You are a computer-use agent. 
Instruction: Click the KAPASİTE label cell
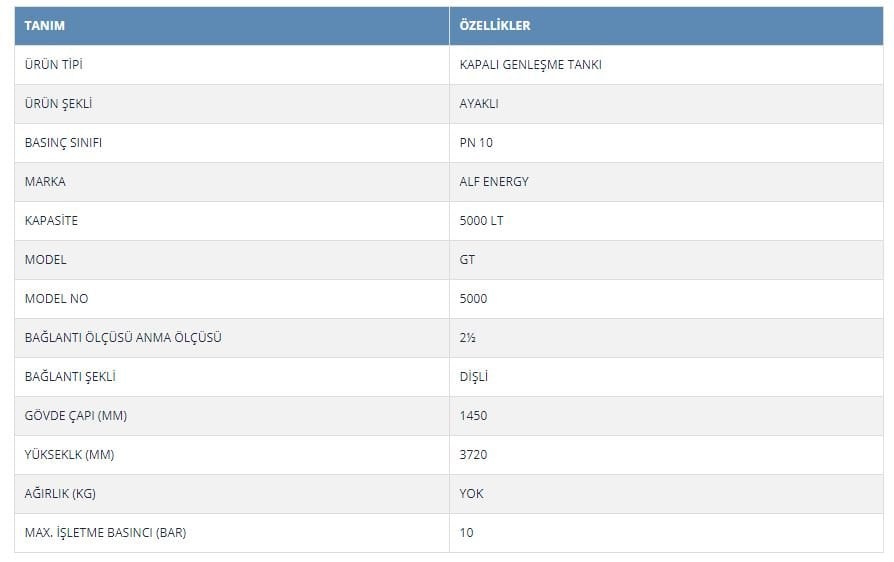point(231,221)
